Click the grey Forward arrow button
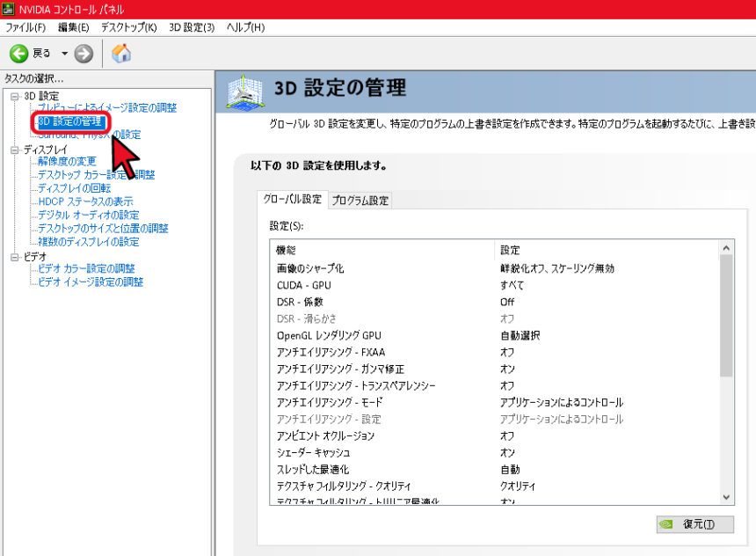The height and width of the screenshot is (556, 756). click(84, 54)
